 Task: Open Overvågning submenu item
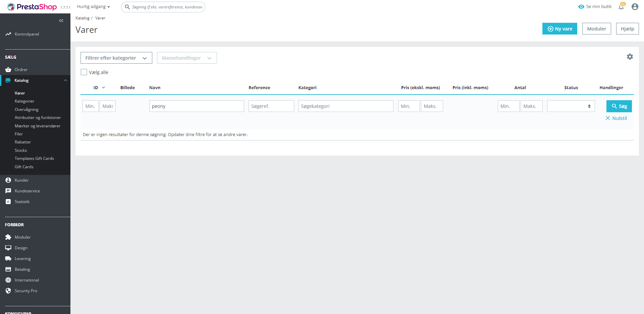pyautogui.click(x=26, y=110)
